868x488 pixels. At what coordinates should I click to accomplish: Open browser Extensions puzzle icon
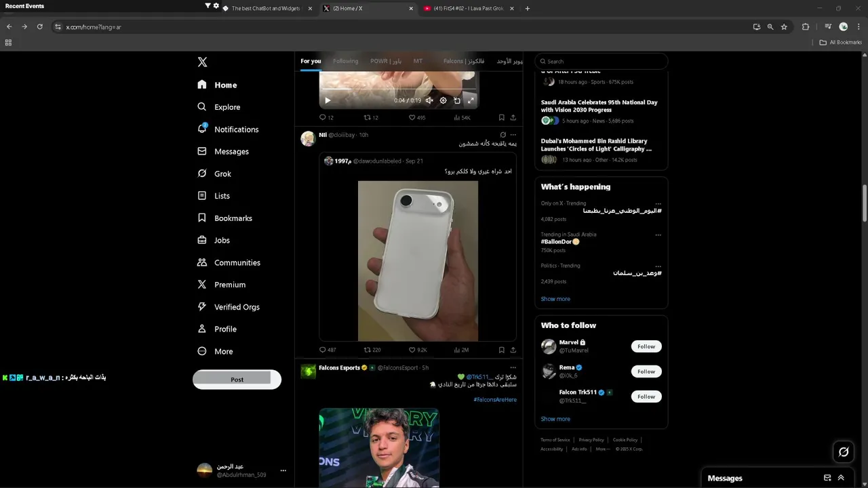[x=806, y=26]
